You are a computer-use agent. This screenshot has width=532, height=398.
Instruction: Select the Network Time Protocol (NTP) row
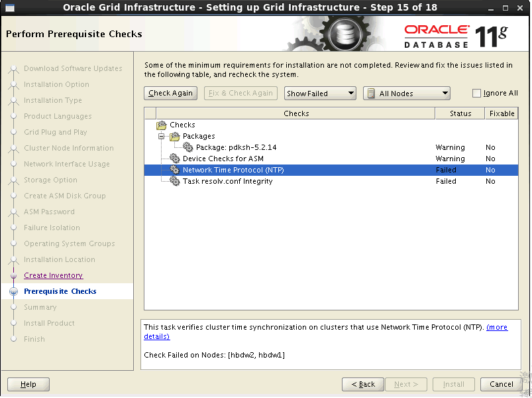coord(331,170)
